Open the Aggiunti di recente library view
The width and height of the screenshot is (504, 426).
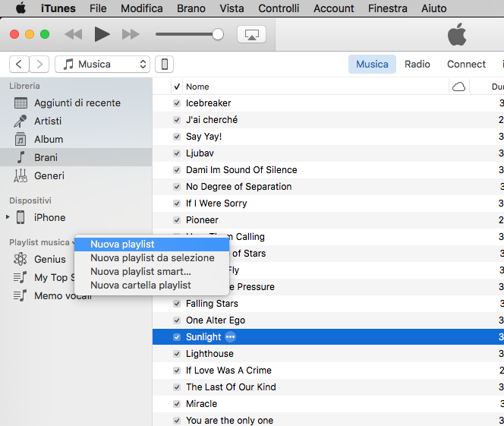coord(76,103)
